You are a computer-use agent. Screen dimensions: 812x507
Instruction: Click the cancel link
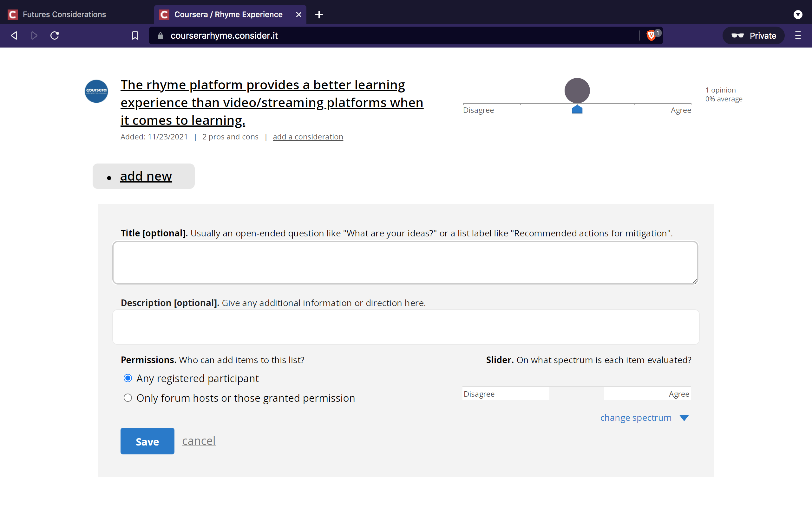pyautogui.click(x=199, y=441)
